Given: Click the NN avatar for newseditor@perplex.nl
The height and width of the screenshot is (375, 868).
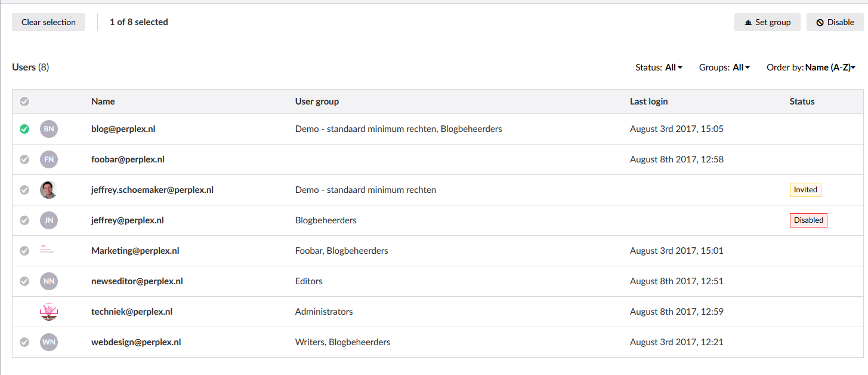Looking at the screenshot, I should (x=49, y=281).
